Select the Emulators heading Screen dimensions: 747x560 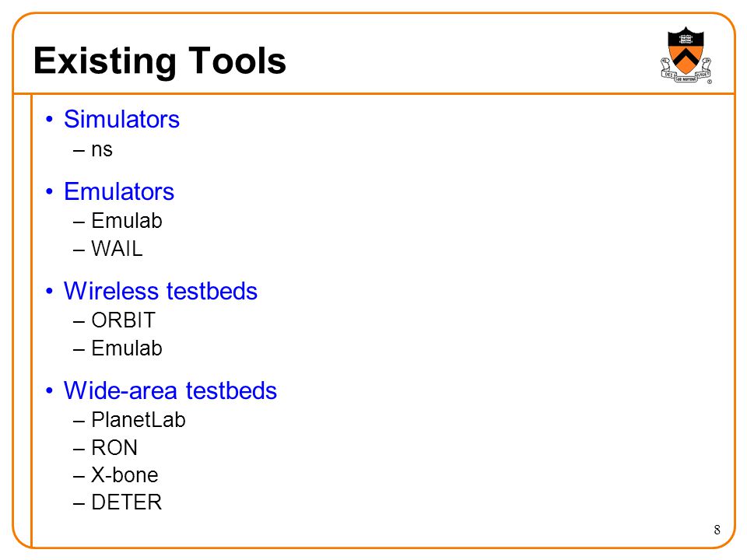click(x=119, y=191)
